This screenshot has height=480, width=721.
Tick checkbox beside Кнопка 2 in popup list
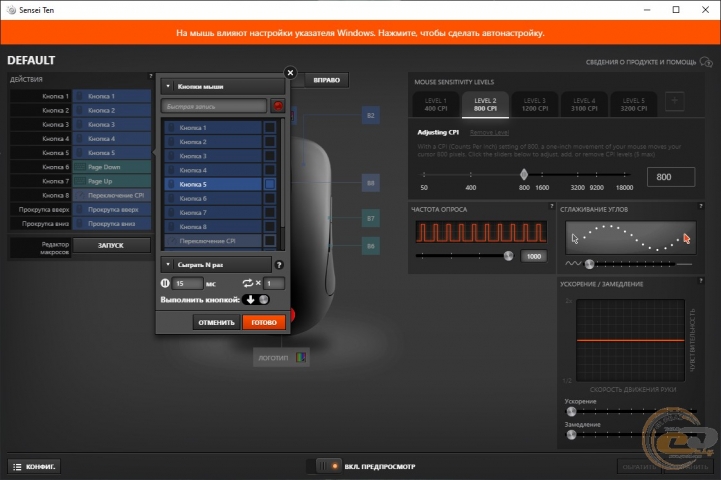pyautogui.click(x=270, y=142)
